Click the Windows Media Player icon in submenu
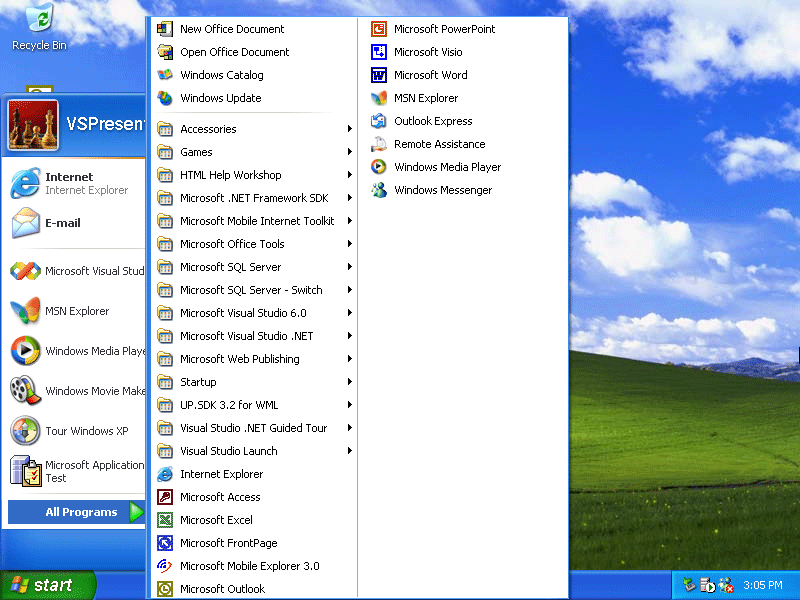The width and height of the screenshot is (800, 600). tap(379, 167)
